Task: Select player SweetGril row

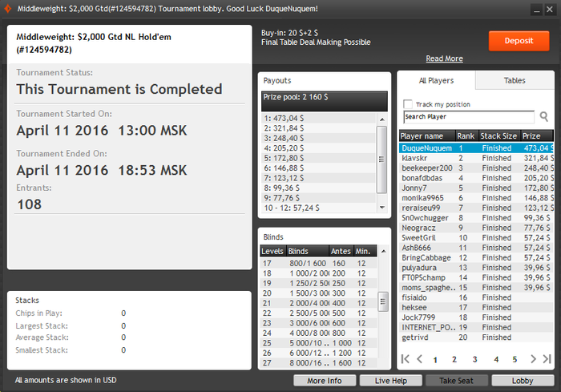Action: (x=476, y=238)
